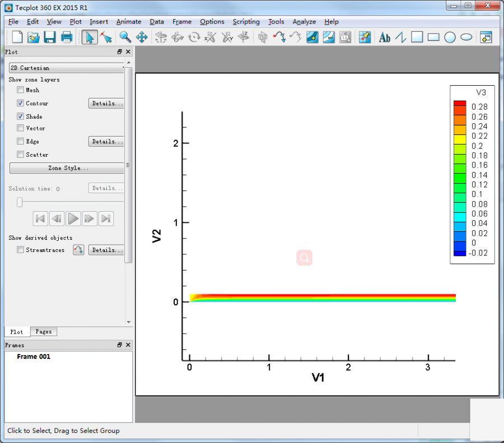Click the solution time slider handle
The height and width of the screenshot is (443, 504).
[20, 202]
